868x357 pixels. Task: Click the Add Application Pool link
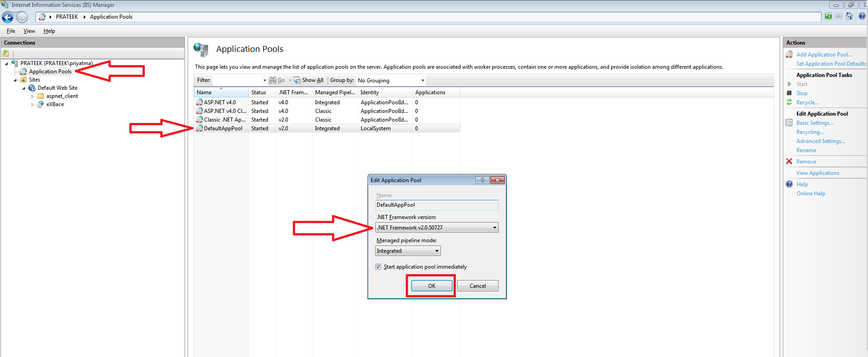[824, 55]
